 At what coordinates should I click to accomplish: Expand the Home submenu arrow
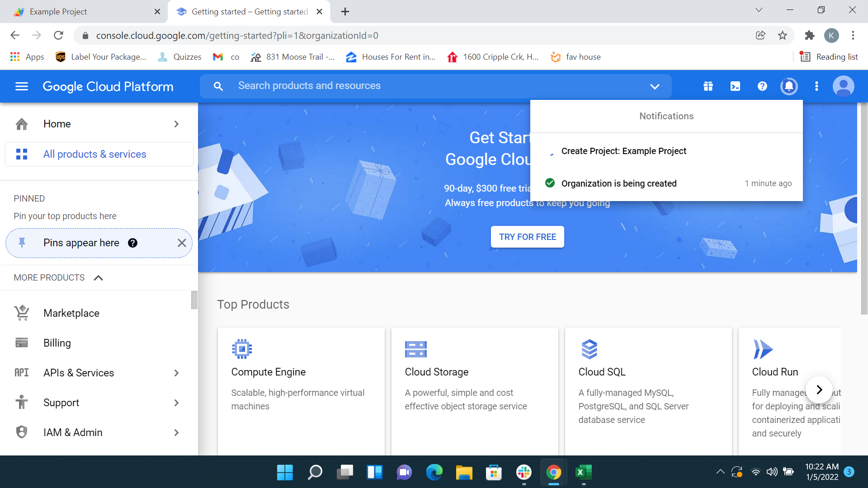(176, 124)
